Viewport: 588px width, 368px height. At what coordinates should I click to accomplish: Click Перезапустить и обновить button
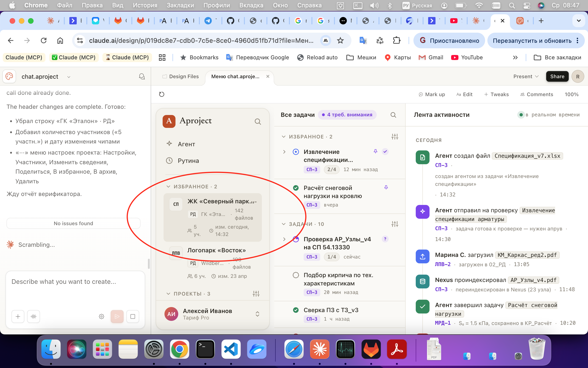coord(532,41)
